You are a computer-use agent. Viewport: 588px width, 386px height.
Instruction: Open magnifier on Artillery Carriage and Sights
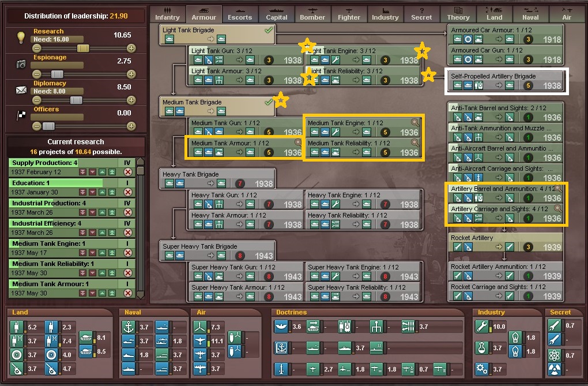[x=558, y=209]
